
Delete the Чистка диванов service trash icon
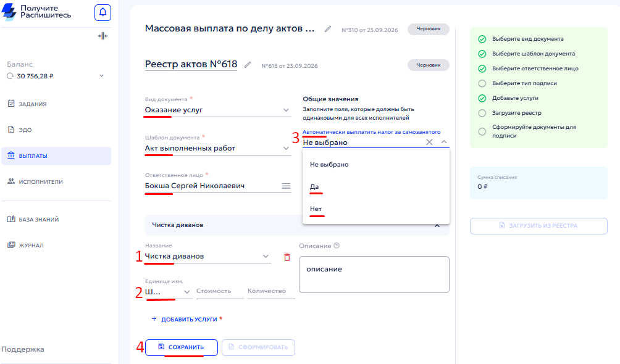pyautogui.click(x=287, y=257)
